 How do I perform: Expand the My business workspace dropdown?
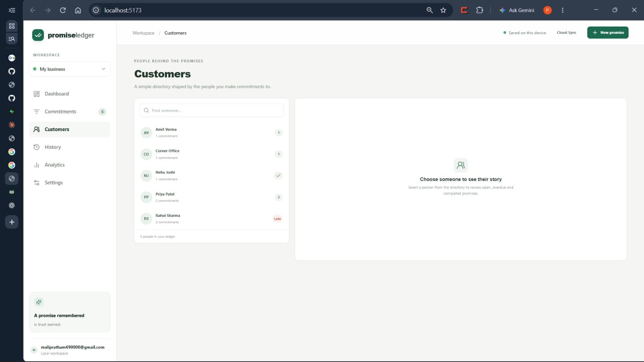pos(70,69)
